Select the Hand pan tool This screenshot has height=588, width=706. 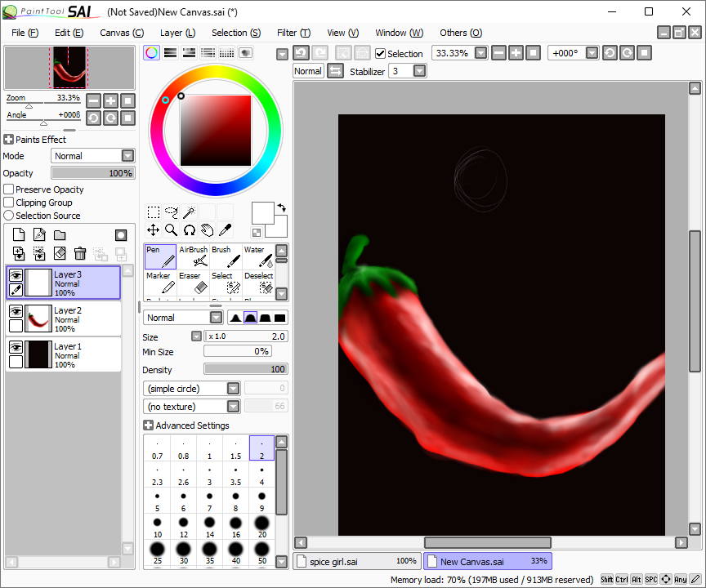pyautogui.click(x=207, y=230)
